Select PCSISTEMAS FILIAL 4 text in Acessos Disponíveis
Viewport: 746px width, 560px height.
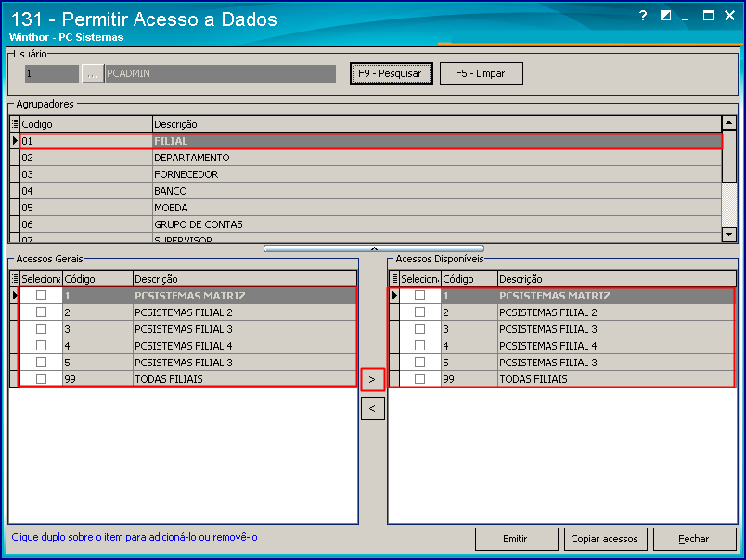click(548, 346)
